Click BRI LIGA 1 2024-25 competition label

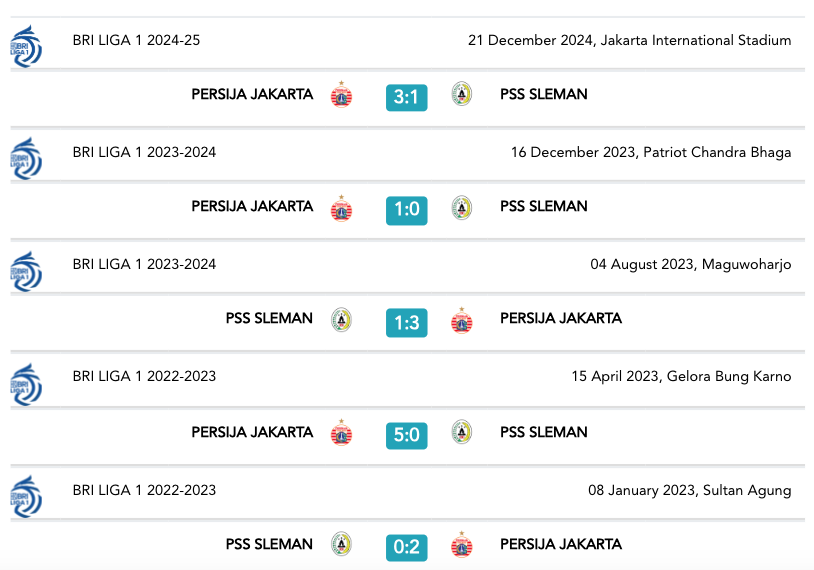point(136,40)
